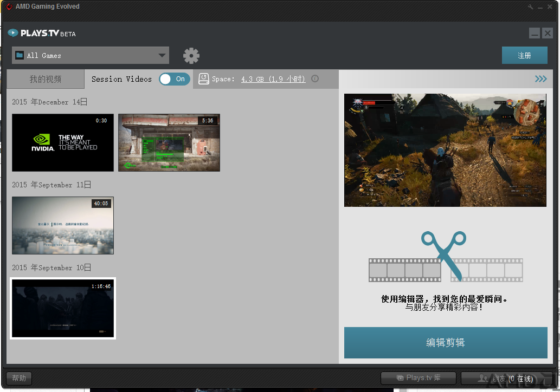Image resolution: width=560 pixels, height=392 pixels.
Task: Click the info icon after space value
Action: click(314, 79)
